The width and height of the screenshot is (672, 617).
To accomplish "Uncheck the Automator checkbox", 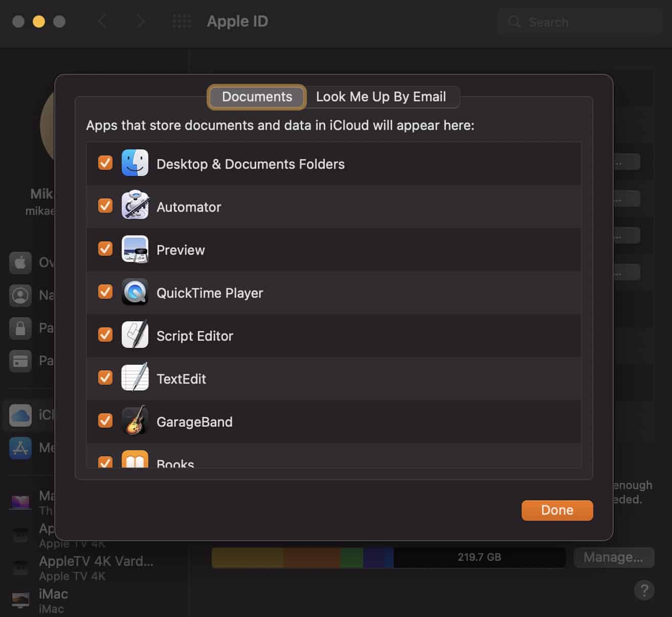I will click(105, 206).
